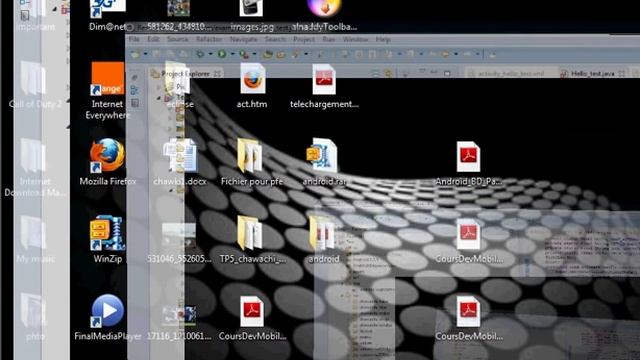The width and height of the screenshot is (640, 360).
Task: Open Eclipse Search menu
Action: coord(276,39)
